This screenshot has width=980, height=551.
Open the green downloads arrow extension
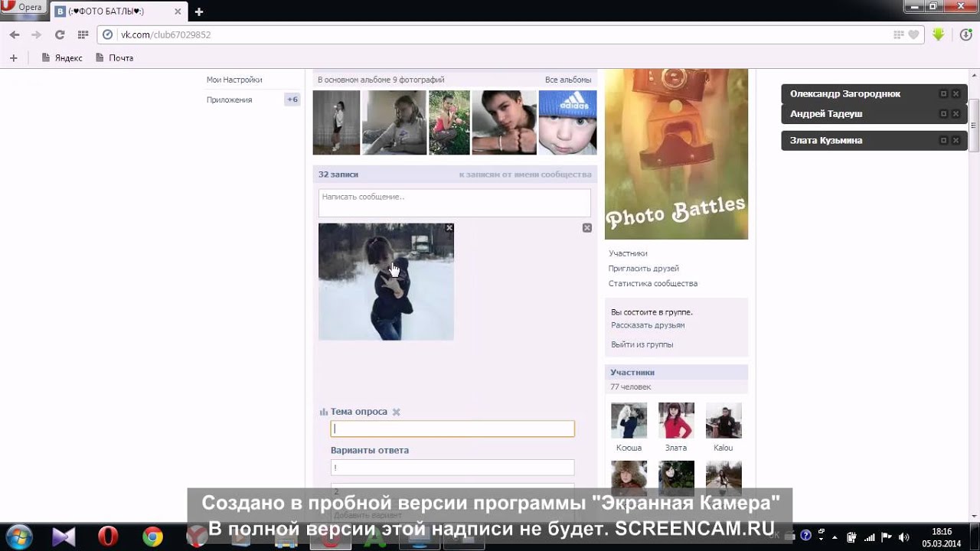[x=939, y=34]
